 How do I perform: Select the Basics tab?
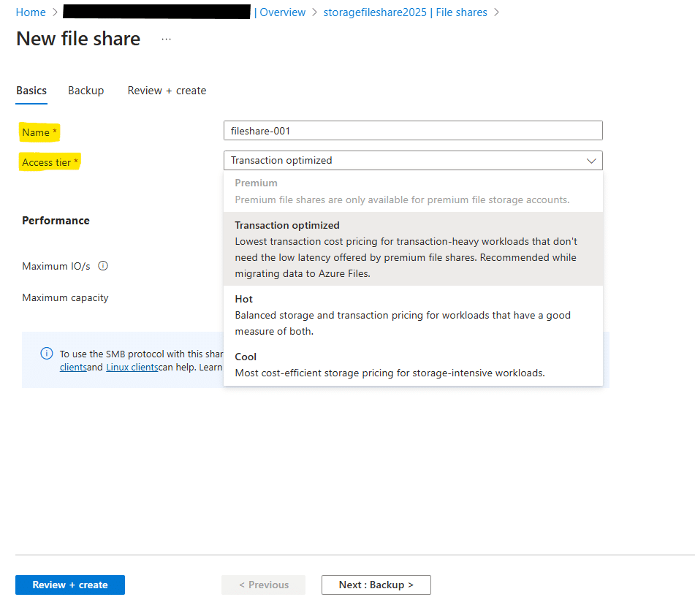pyautogui.click(x=31, y=91)
